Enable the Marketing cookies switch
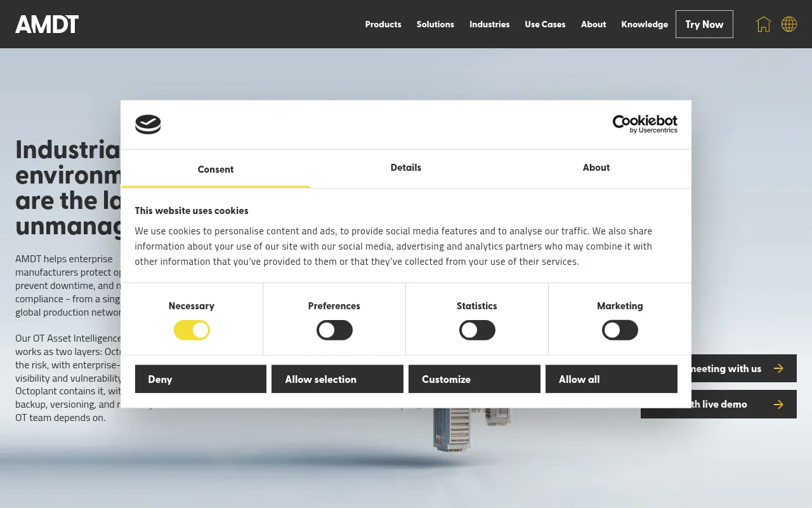 620,330
